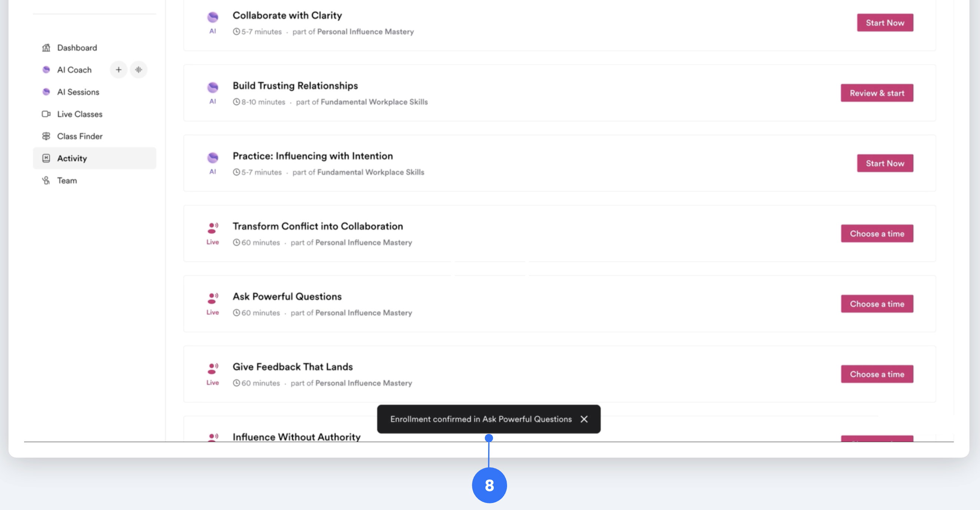Viewport: 980px width, 510px height.
Task: Open the Activity sidebar item
Action: [72, 158]
